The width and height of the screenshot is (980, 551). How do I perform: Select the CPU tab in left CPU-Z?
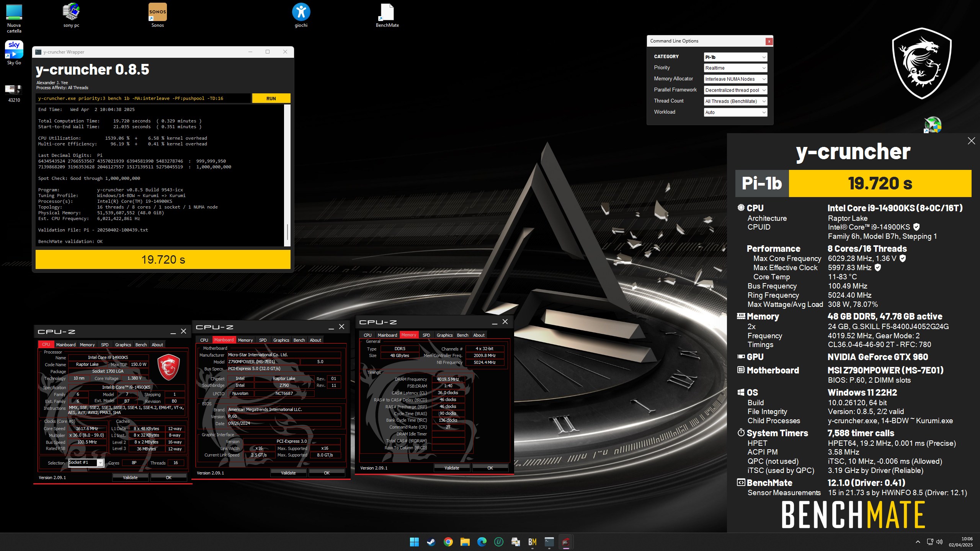pyautogui.click(x=46, y=345)
